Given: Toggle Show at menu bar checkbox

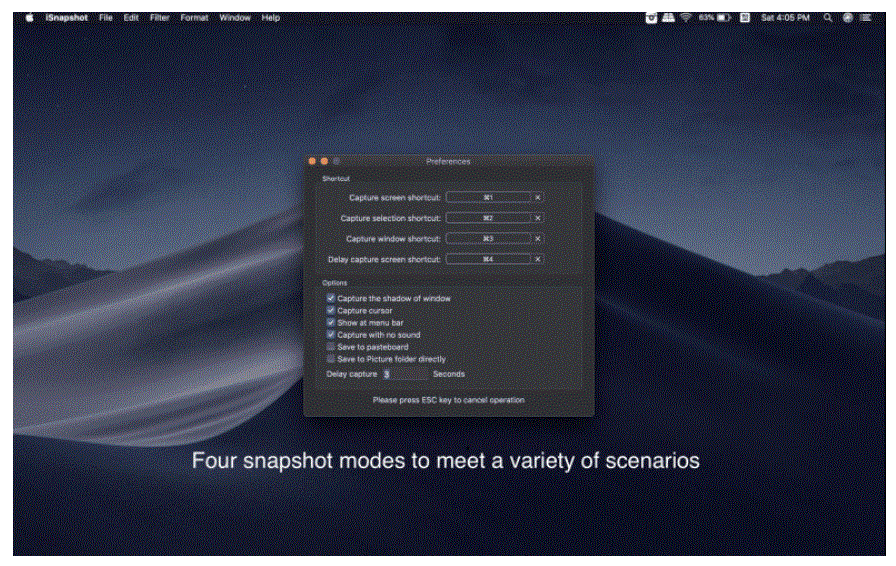Looking at the screenshot, I should click(331, 322).
